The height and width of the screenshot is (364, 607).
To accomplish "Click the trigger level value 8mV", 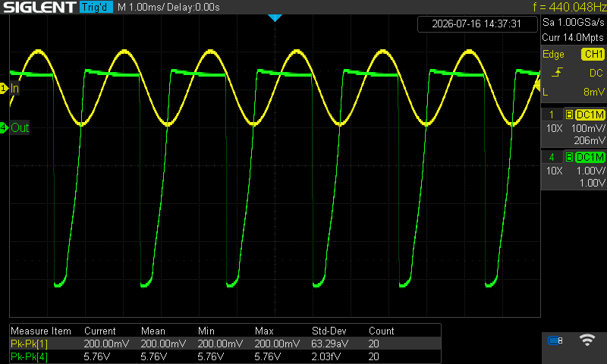I will click(x=594, y=92).
